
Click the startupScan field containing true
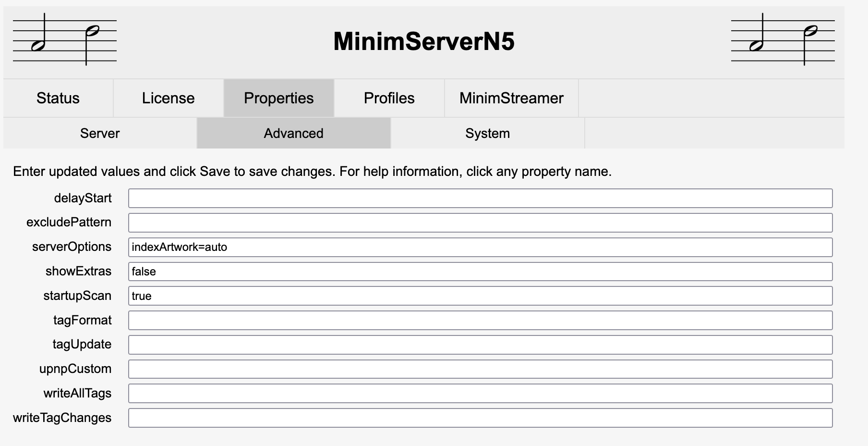[480, 296]
